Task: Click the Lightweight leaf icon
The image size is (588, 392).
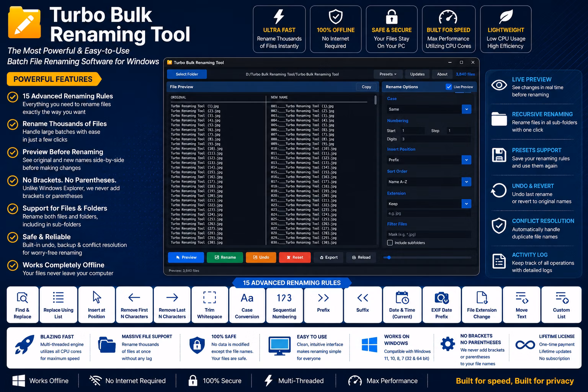Action: (x=506, y=17)
